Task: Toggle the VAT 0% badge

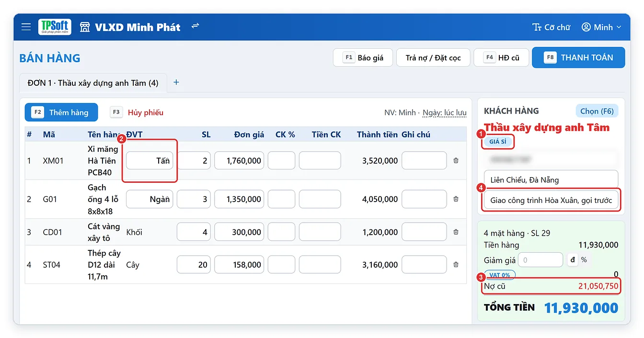Action: click(500, 275)
